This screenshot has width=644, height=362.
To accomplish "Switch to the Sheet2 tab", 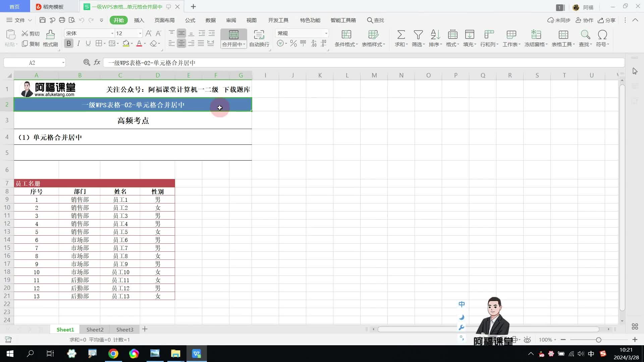I will coord(95,329).
